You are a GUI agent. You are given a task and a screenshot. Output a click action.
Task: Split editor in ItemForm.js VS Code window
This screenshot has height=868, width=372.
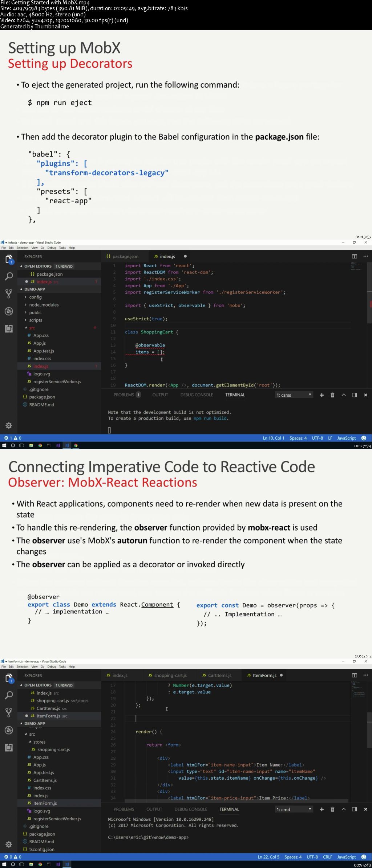point(355,675)
